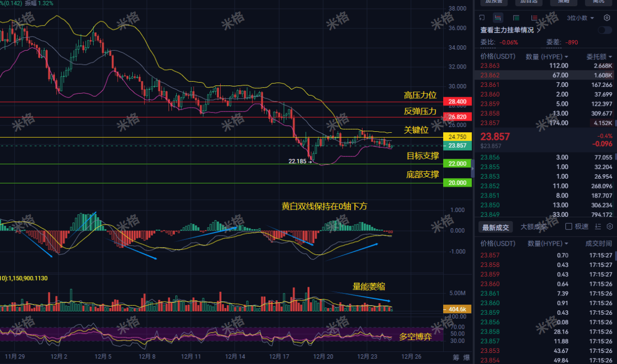Click the trade row with quantity 49.84
617x364 pixels.
click(546, 360)
